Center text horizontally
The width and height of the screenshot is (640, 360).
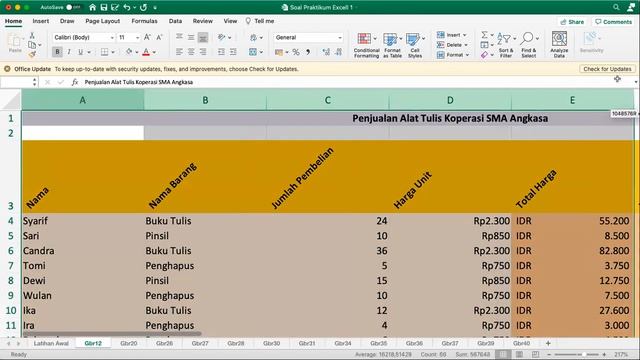191,52
